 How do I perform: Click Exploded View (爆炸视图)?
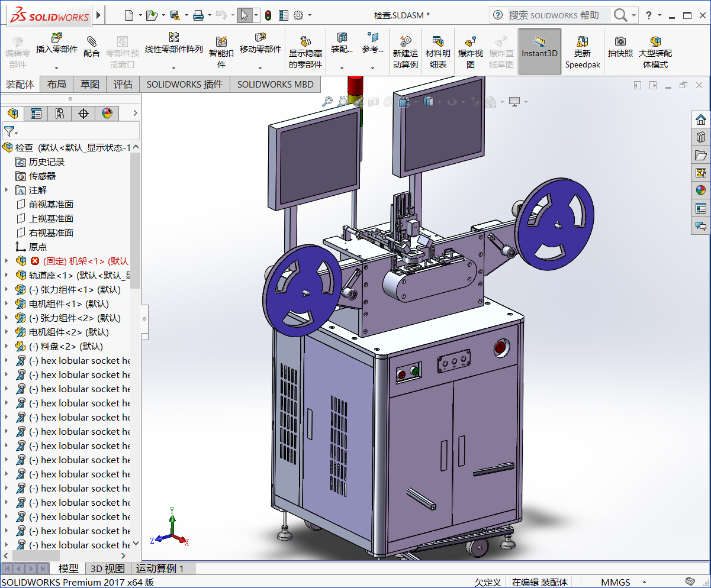[x=471, y=53]
